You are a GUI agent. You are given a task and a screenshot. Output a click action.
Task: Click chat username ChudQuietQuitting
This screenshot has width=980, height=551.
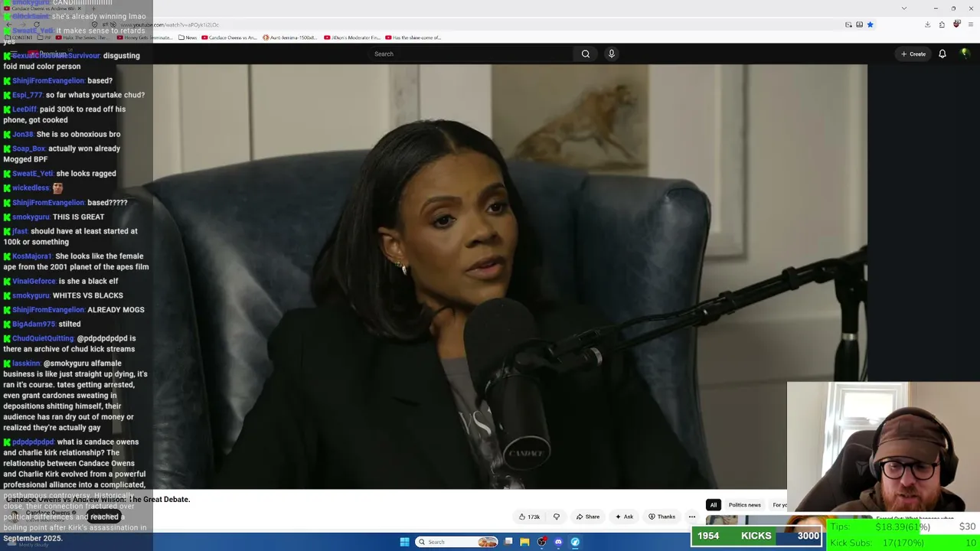[x=43, y=338]
